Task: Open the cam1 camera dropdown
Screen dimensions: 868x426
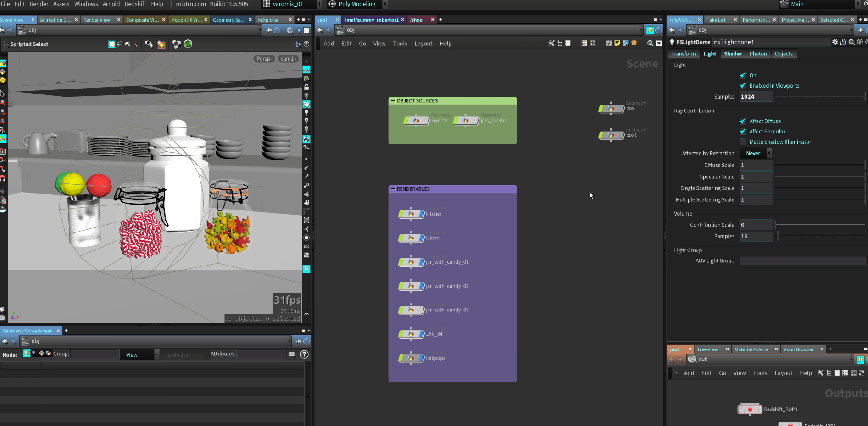Action: pos(288,59)
